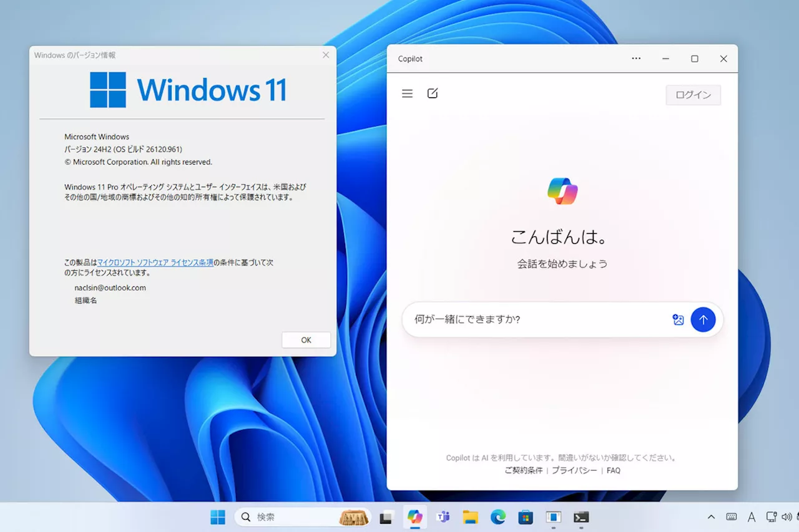
Task: Click the 会話を始めましょう subtitle text
Action: [x=562, y=264]
